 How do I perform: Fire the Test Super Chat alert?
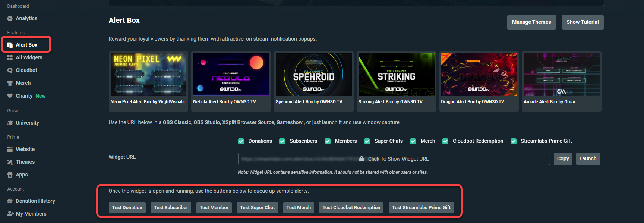tap(258, 208)
